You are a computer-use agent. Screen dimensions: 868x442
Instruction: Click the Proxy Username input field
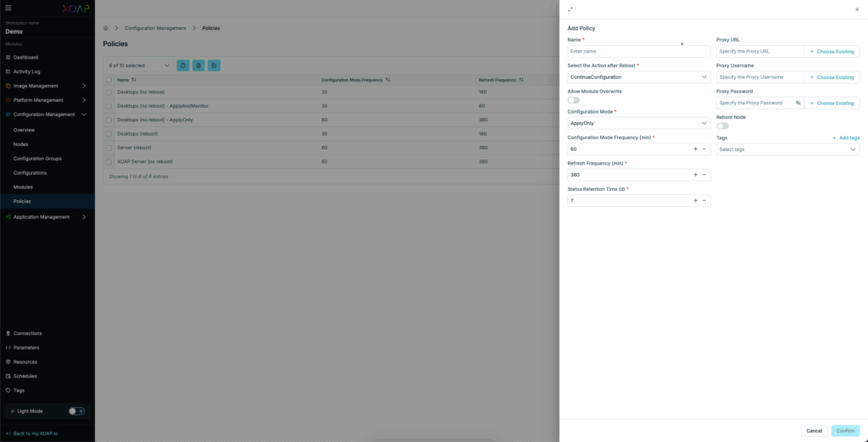tap(760, 77)
